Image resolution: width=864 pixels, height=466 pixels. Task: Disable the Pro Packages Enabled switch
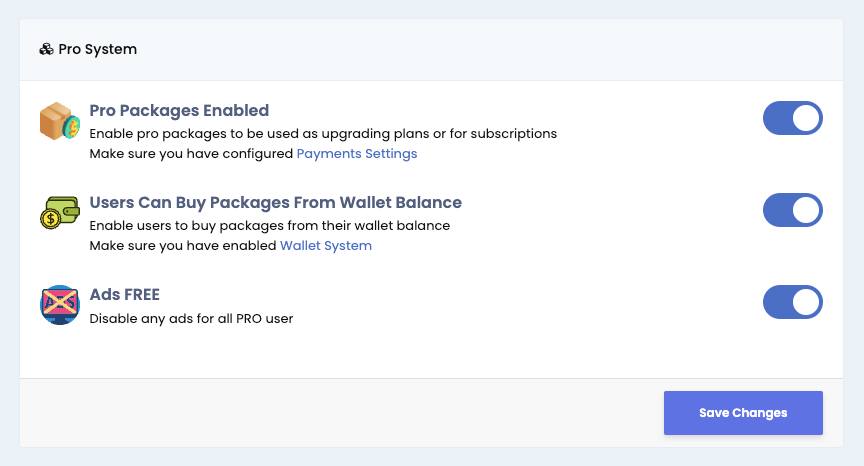pos(792,118)
